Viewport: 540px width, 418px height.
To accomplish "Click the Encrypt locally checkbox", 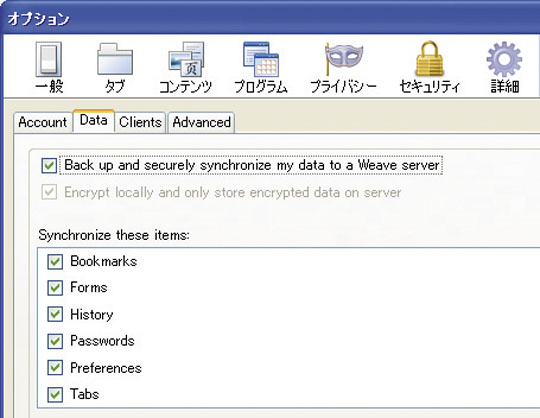I will [49, 192].
